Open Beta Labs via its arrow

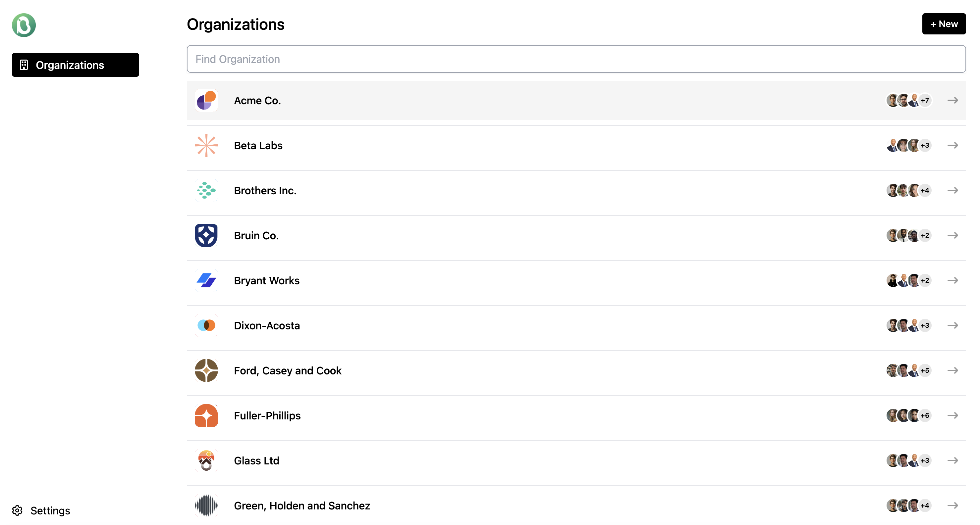point(953,145)
